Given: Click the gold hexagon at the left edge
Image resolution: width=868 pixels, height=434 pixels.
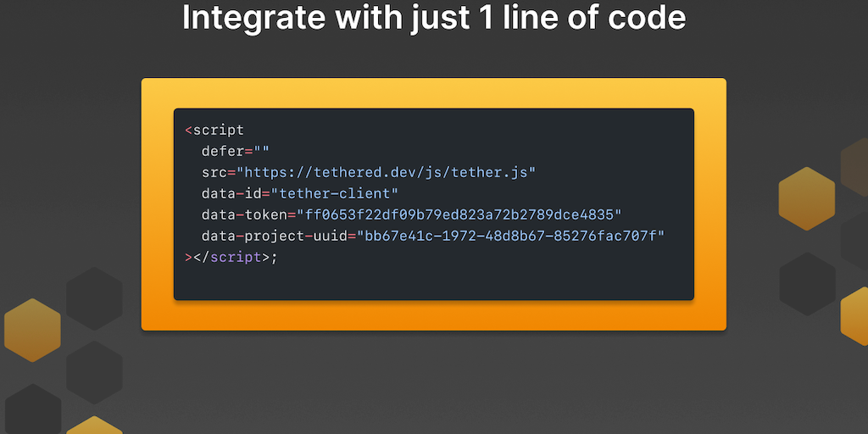Looking at the screenshot, I should [x=32, y=330].
